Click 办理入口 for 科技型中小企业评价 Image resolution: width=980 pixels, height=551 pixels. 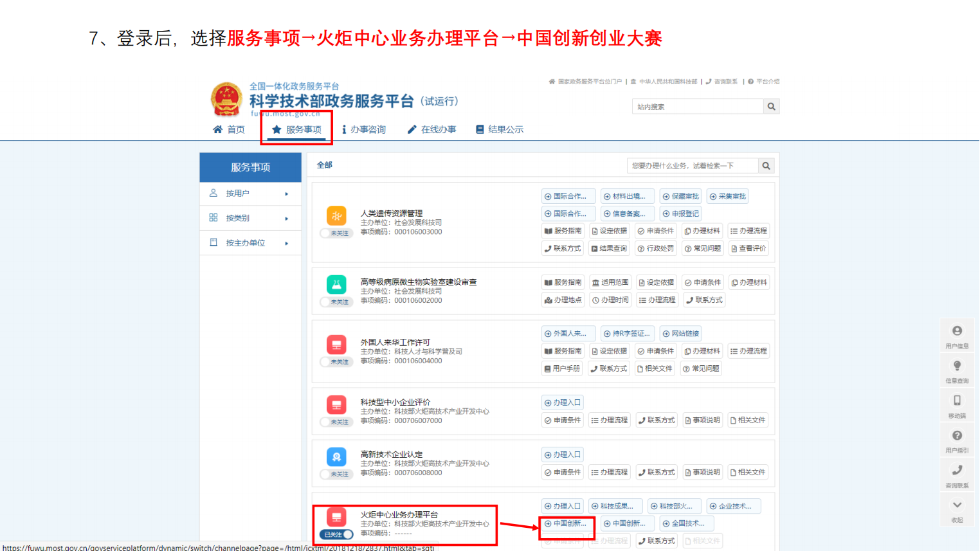[563, 402]
